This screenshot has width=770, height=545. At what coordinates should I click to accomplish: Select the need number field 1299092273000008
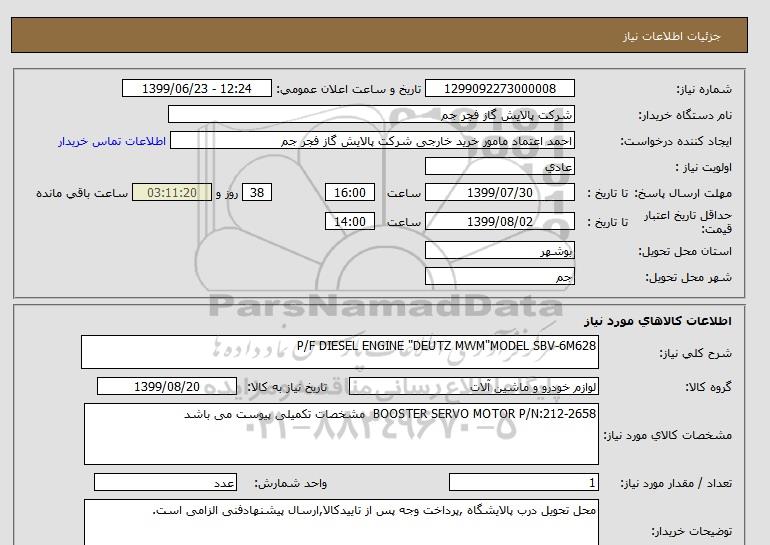(x=499, y=88)
